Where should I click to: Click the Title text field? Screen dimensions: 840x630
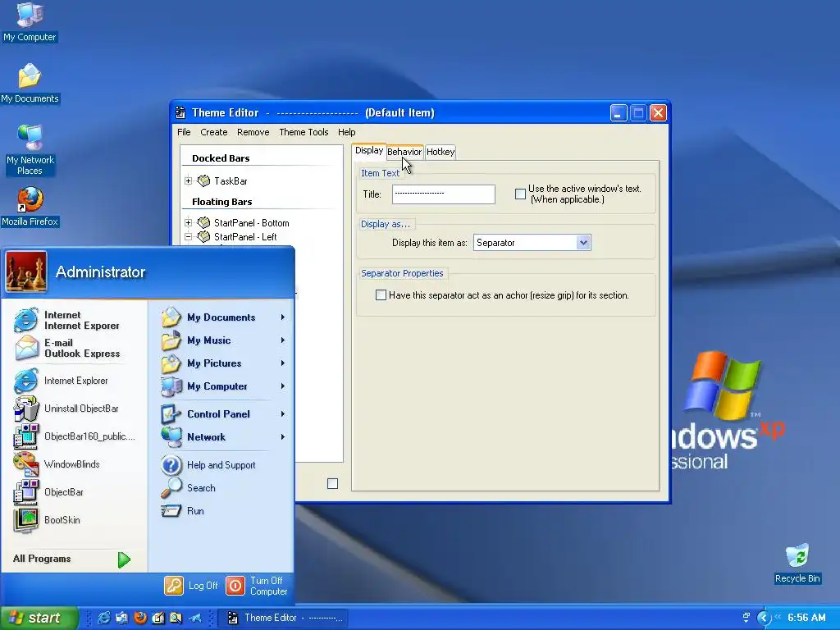click(x=444, y=194)
